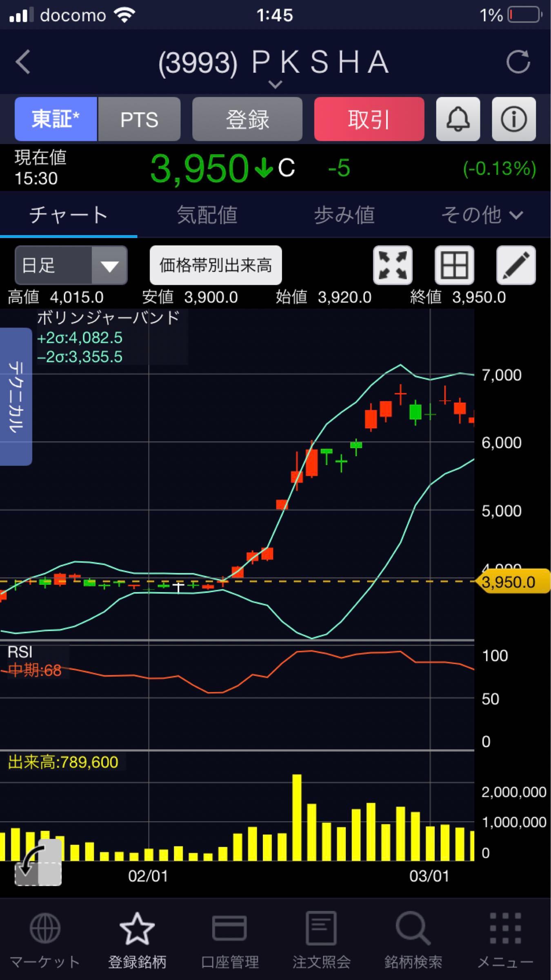Expand the chart to fullscreen
This screenshot has height=980, width=551.
(x=392, y=265)
